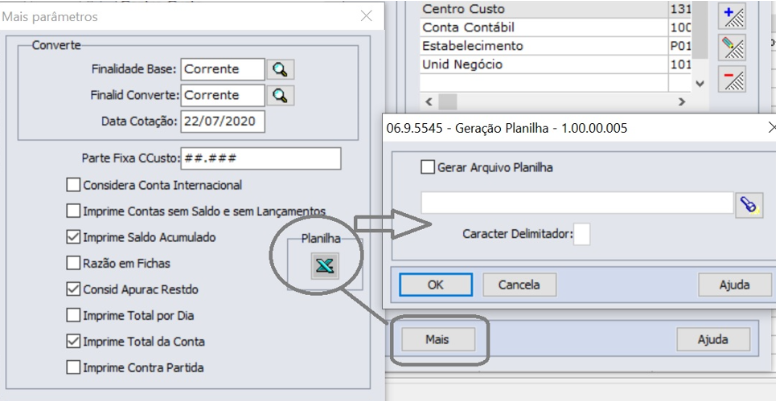Confirm with OK in Geração Planilha

tap(436, 285)
